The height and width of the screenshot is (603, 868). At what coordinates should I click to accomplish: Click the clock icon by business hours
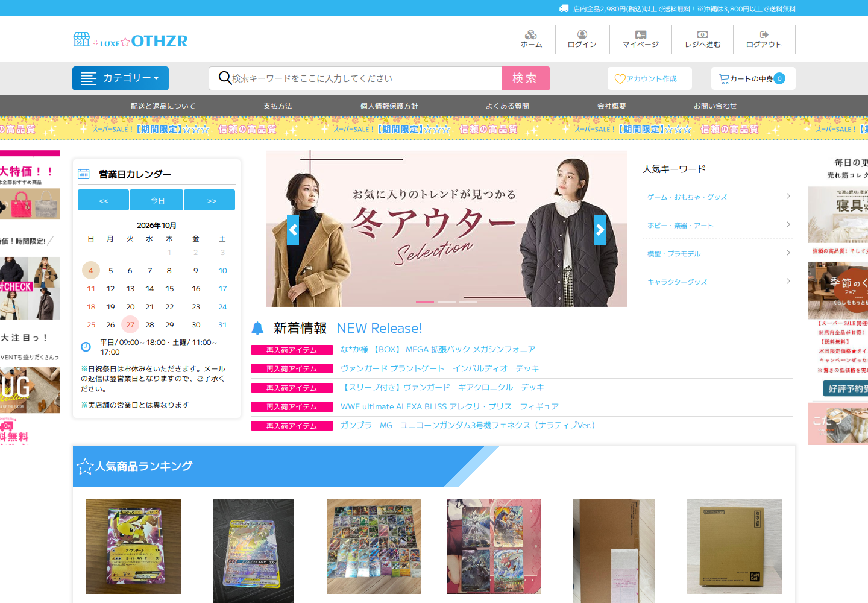86,346
